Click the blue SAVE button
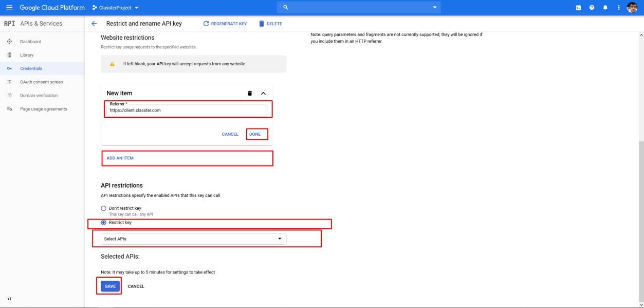This screenshot has width=644, height=308. (x=110, y=286)
